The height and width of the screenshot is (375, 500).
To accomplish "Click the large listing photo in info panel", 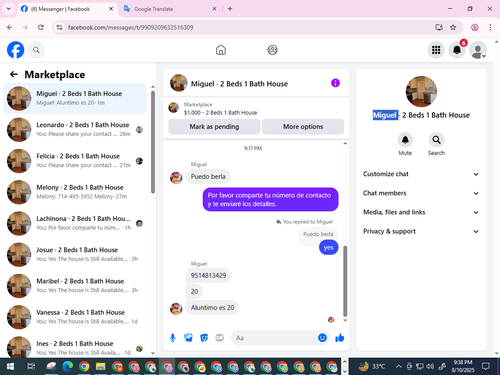I will pos(421,91).
